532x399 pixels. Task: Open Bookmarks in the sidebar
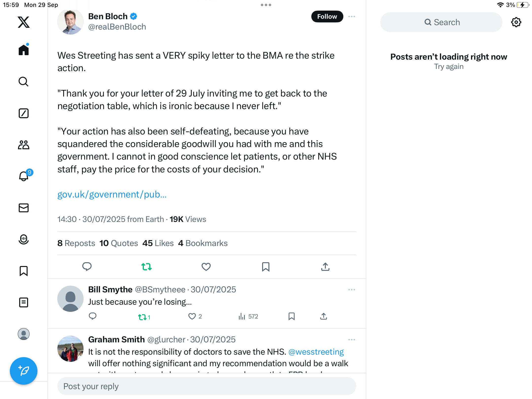[24, 271]
